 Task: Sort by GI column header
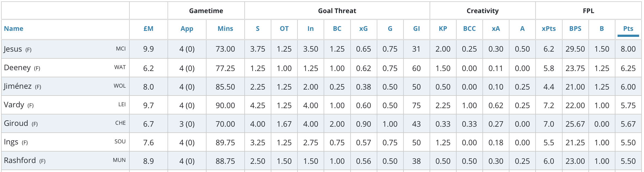(417, 29)
